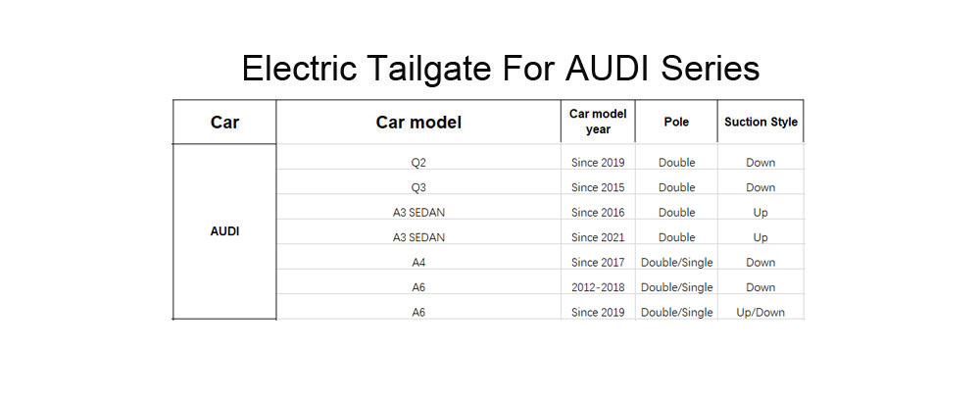The width and height of the screenshot is (980, 403).
Task: Click the 'Suction Style' column header
Action: (760, 122)
